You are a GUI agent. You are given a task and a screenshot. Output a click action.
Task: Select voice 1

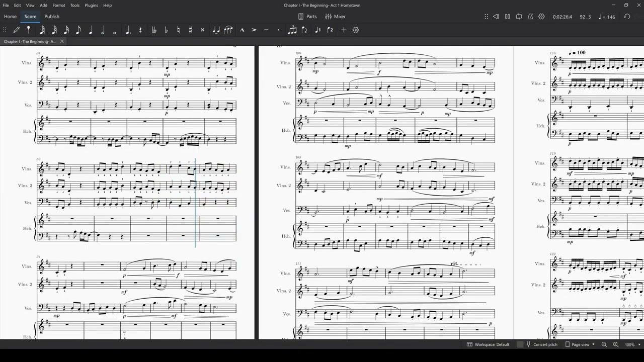pyautogui.click(x=317, y=30)
